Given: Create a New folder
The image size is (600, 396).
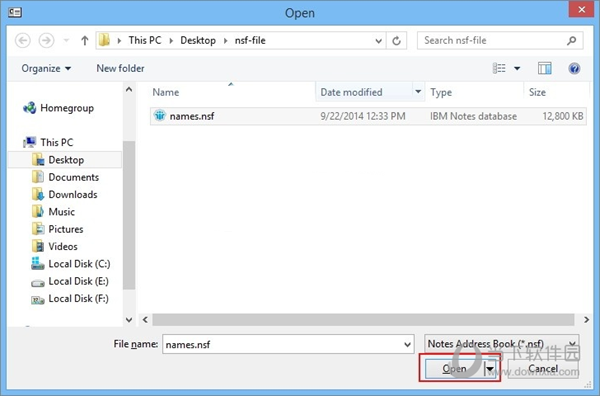Looking at the screenshot, I should pos(120,68).
